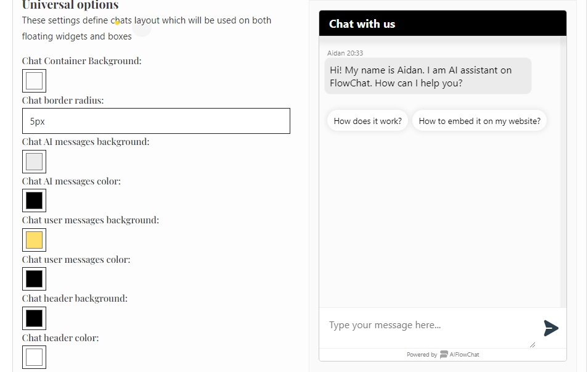588x372 pixels.
Task: Click the "How does it work?" quick reply
Action: pos(367,120)
